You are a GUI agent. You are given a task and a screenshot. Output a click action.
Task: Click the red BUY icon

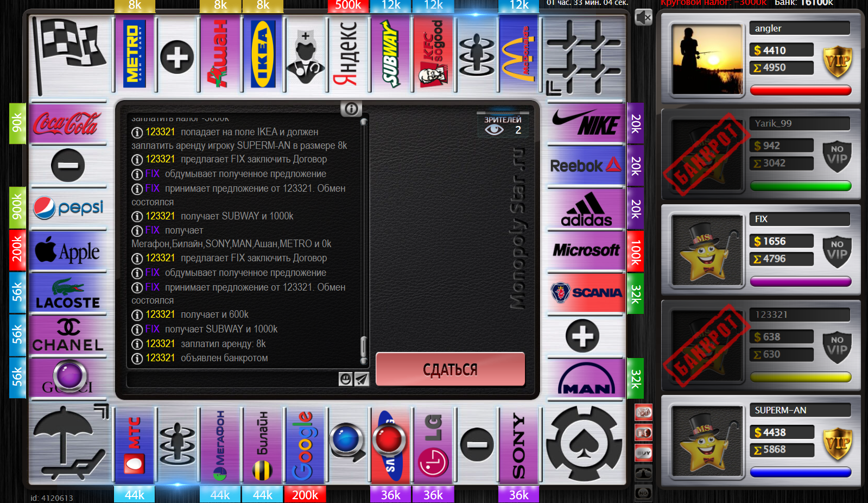(x=643, y=452)
